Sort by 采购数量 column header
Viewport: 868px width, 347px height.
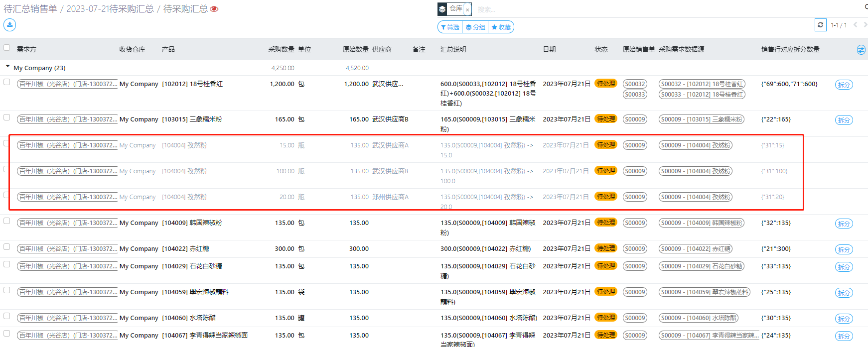point(281,49)
